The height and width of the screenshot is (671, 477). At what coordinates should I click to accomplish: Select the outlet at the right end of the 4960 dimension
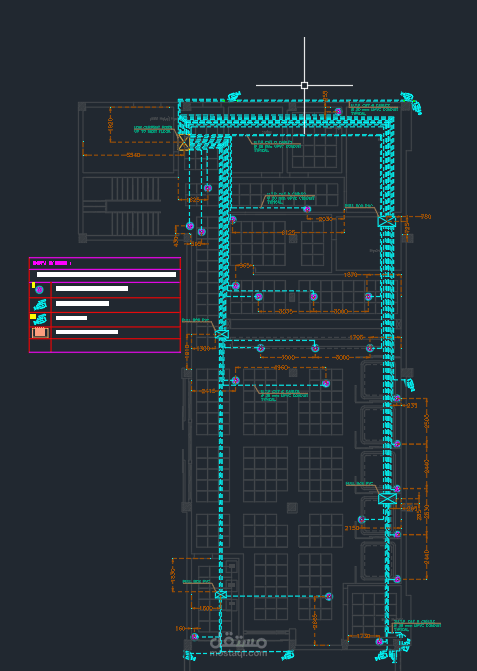pos(326,383)
